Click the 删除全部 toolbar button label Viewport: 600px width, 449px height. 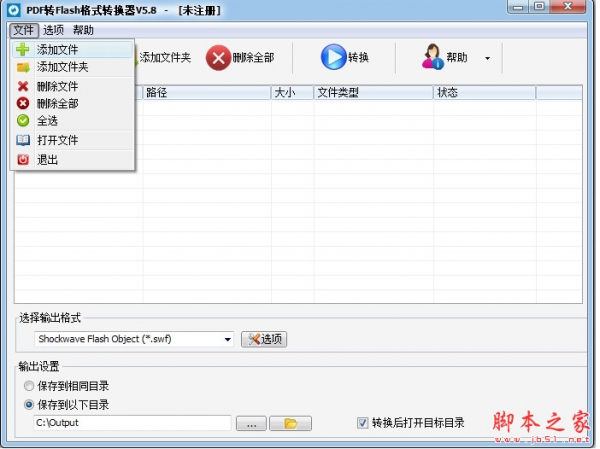[253, 57]
